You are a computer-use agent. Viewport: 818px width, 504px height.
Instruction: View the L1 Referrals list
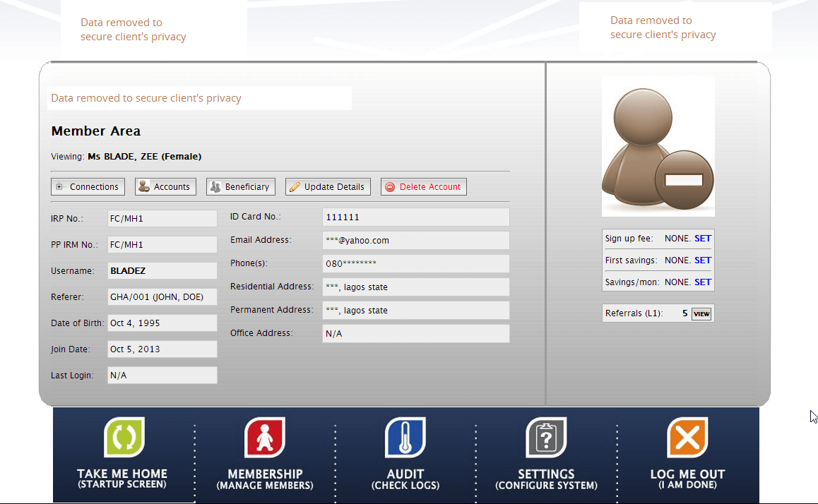coord(701,313)
